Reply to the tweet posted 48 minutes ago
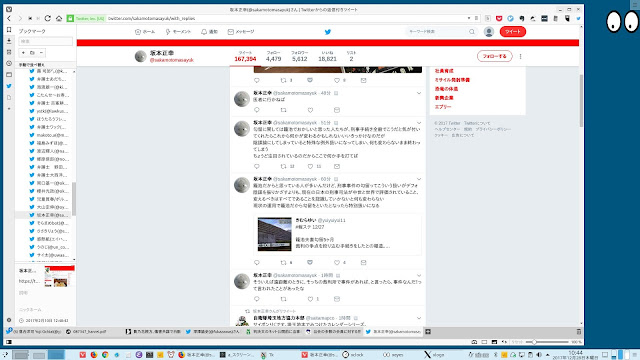This screenshot has height=360, width=640. 257,110
